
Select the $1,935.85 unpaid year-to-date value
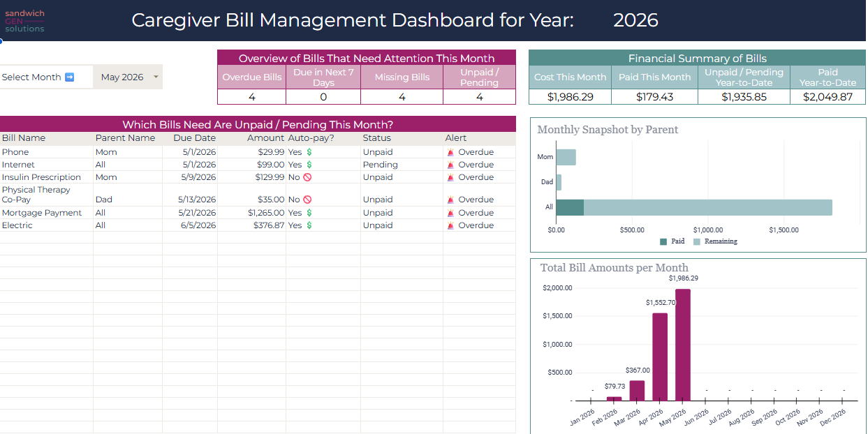[x=744, y=97]
